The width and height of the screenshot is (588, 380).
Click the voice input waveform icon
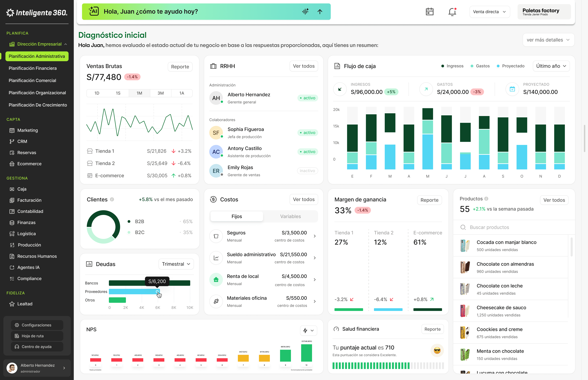point(305,12)
